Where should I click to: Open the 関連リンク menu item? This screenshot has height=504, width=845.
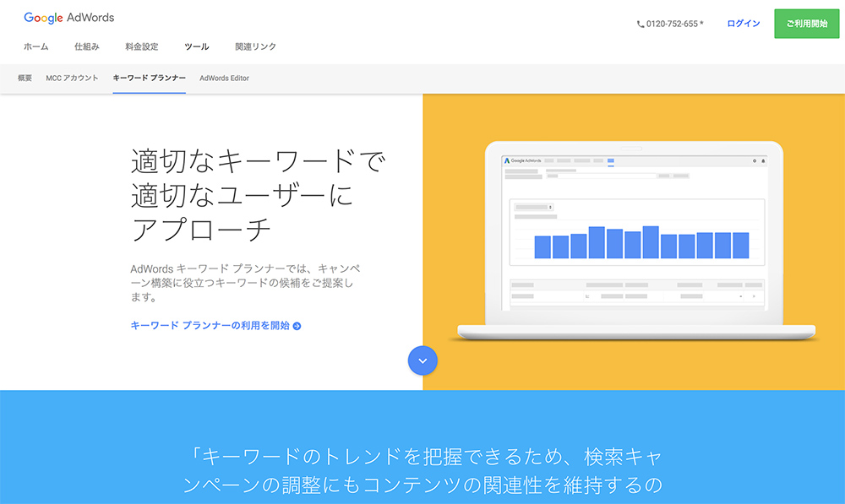click(x=255, y=46)
